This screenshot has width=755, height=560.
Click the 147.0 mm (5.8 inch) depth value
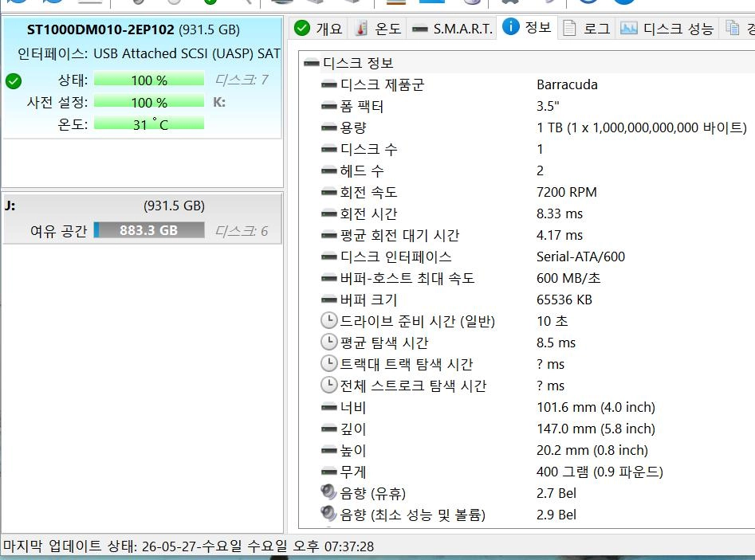(x=596, y=429)
